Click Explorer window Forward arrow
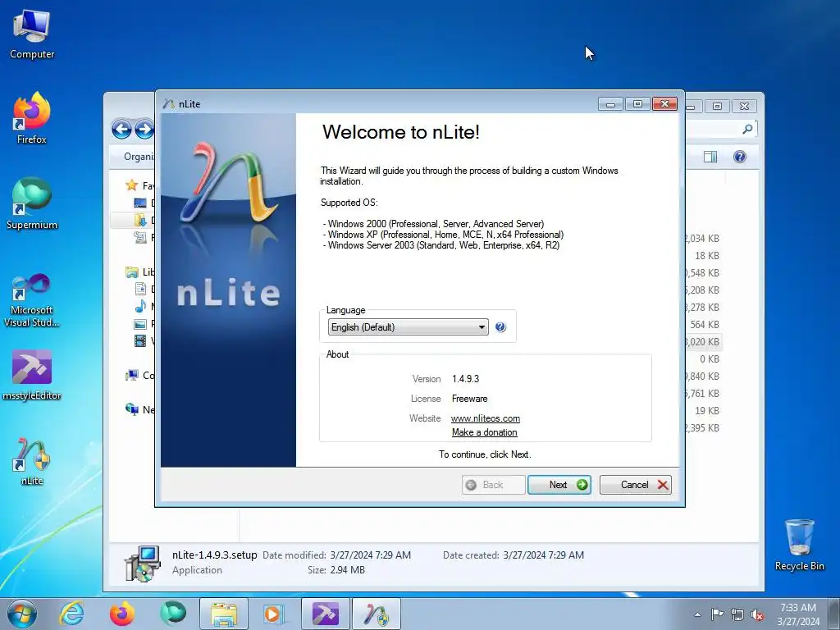 [144, 129]
